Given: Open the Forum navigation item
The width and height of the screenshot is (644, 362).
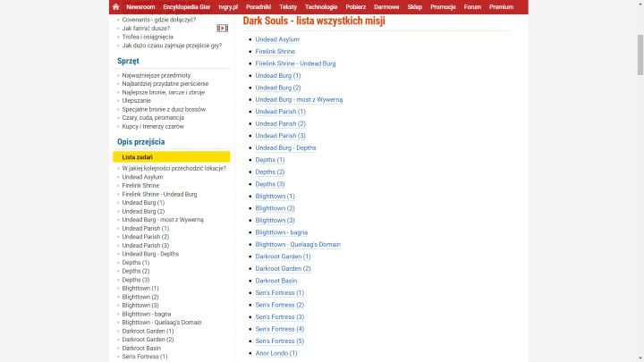Looking at the screenshot, I should [472, 6].
